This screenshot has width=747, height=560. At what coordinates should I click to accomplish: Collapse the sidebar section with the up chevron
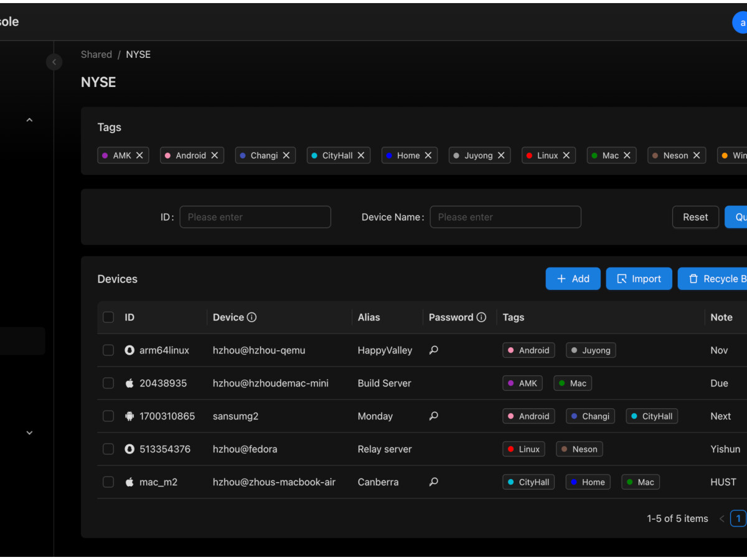click(29, 120)
